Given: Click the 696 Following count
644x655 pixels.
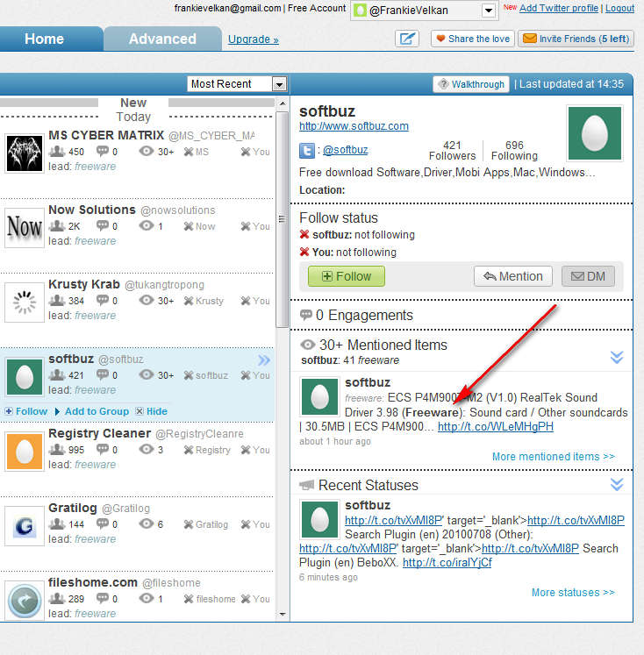Looking at the screenshot, I should (514, 151).
